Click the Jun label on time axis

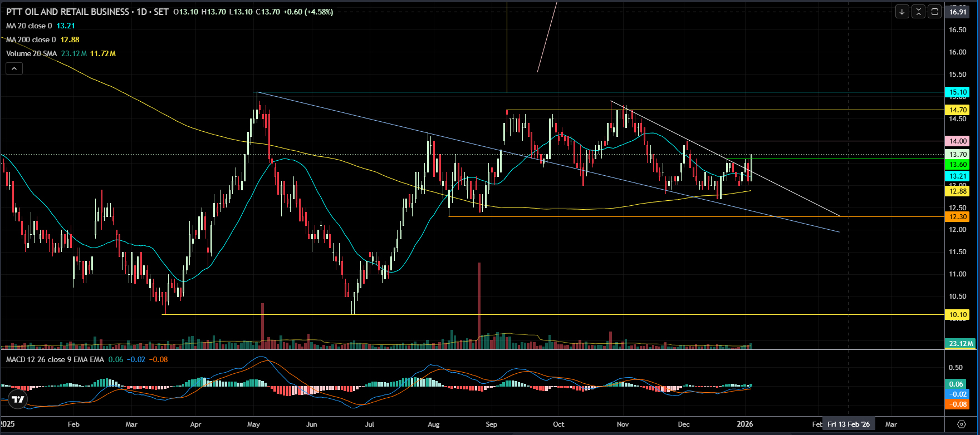click(311, 424)
